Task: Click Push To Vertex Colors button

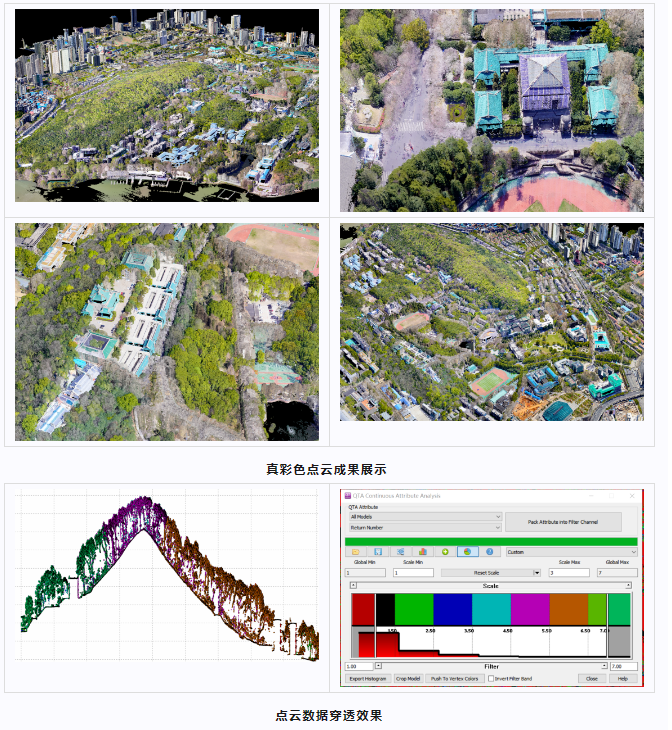Action: click(455, 679)
